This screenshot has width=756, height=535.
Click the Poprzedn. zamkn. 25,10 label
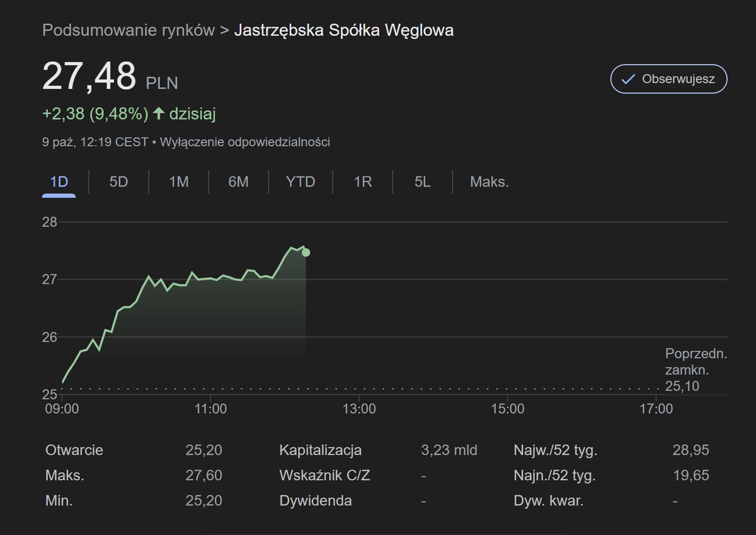click(x=696, y=370)
